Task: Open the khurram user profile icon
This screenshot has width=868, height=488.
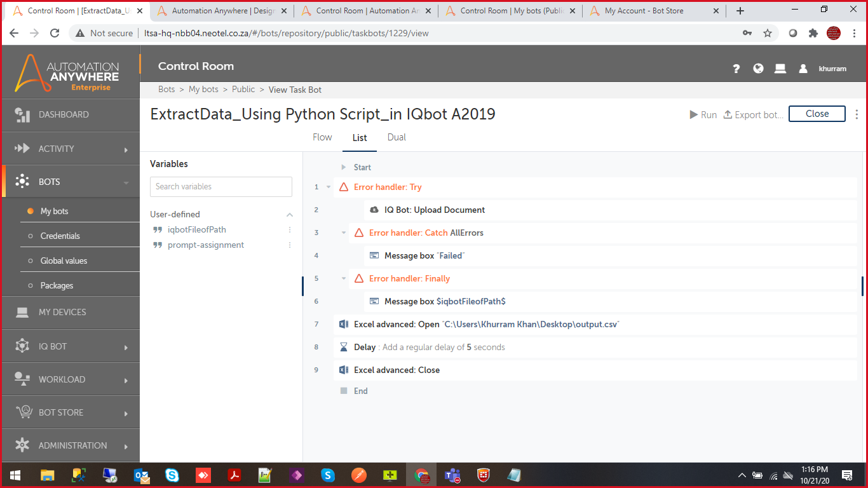Action: tap(803, 69)
